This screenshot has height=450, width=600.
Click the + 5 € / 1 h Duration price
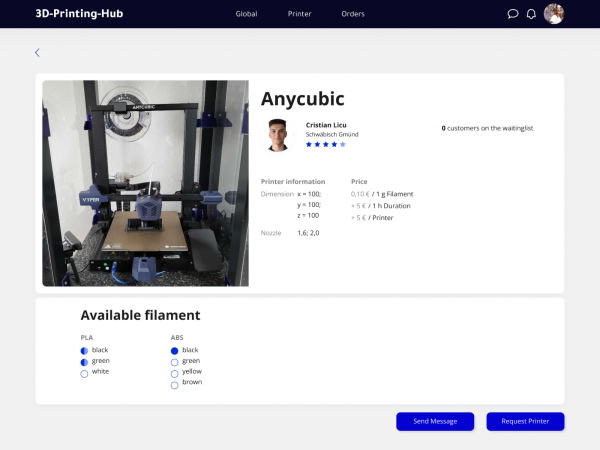tap(381, 206)
